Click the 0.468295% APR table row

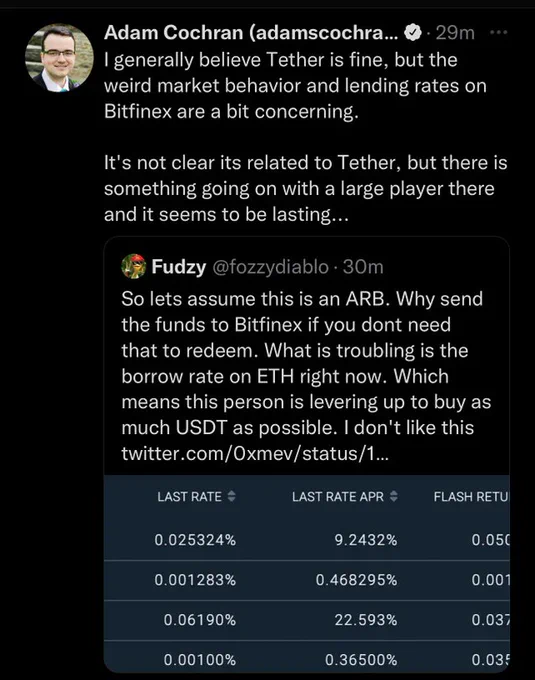[x=307, y=580]
